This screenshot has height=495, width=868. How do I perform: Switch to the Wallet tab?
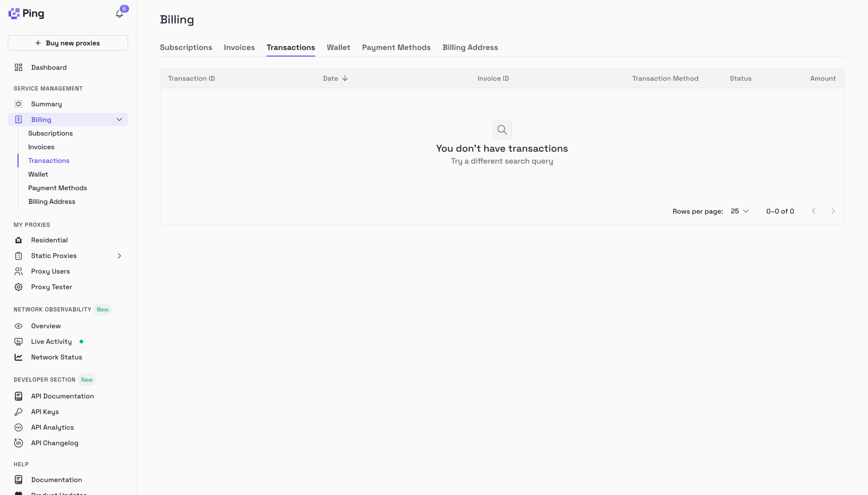pos(338,47)
